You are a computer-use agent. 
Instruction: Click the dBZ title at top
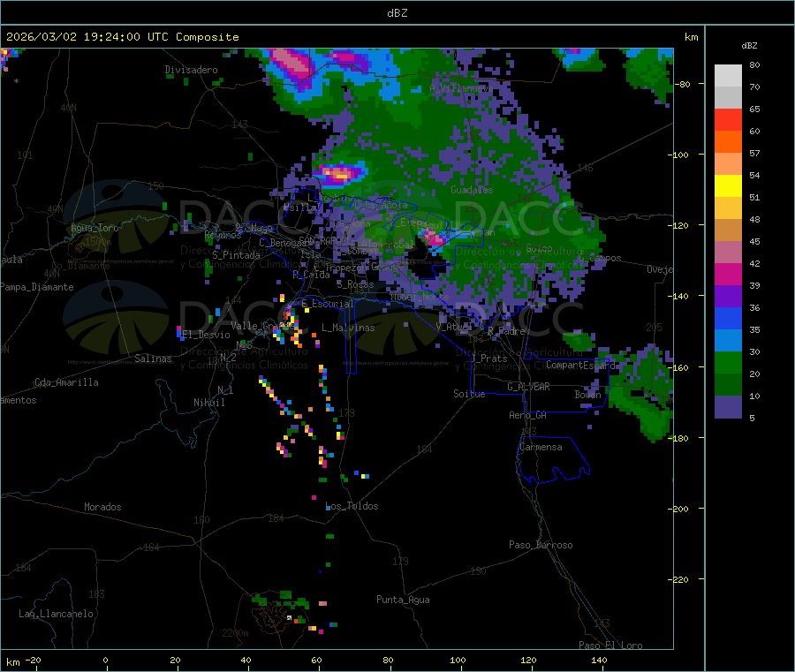tap(397, 13)
